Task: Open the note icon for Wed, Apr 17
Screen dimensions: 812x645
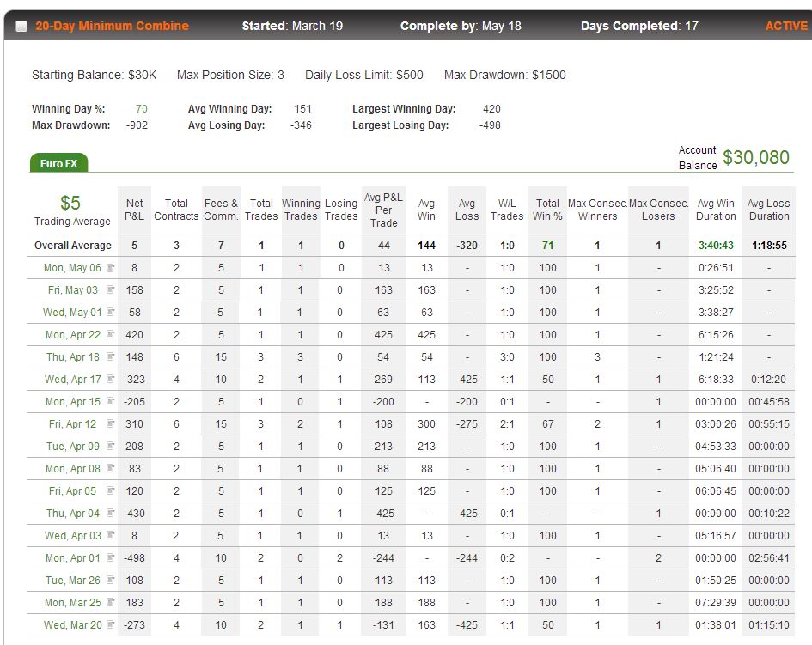Action: 110,379
